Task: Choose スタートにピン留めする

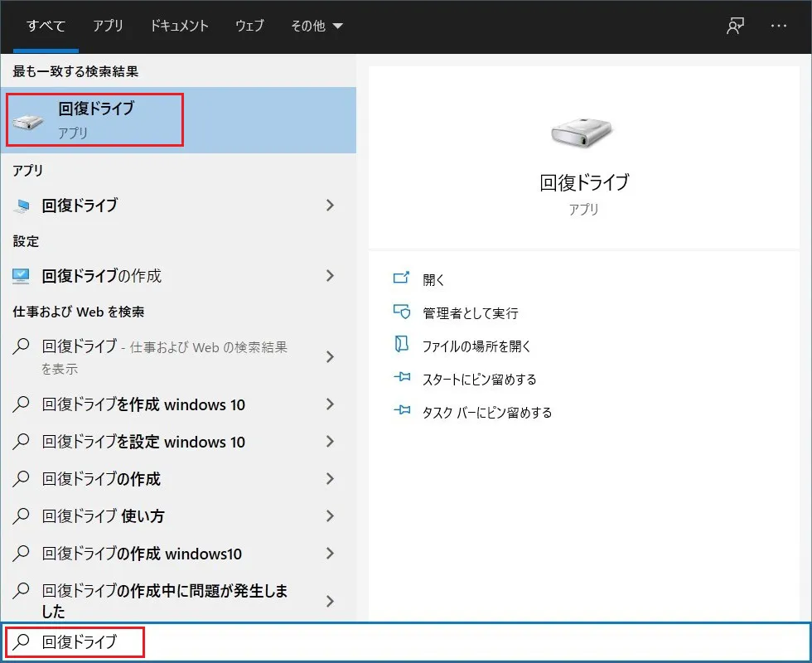Action: pos(479,380)
